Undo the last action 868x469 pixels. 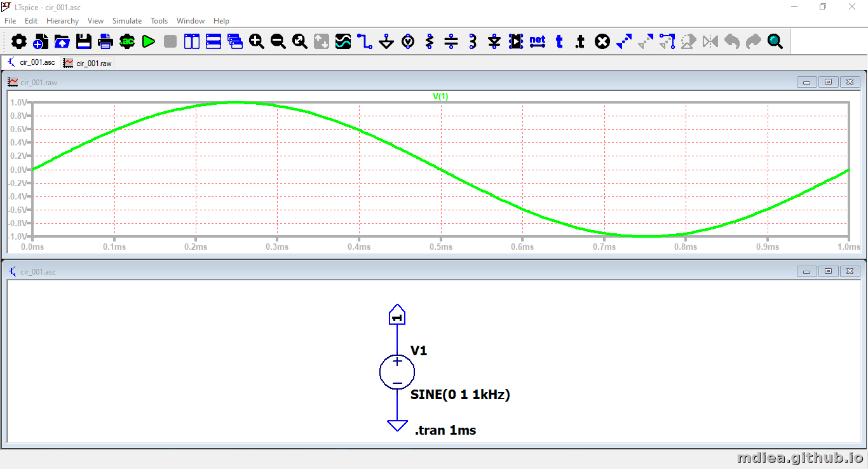click(732, 42)
